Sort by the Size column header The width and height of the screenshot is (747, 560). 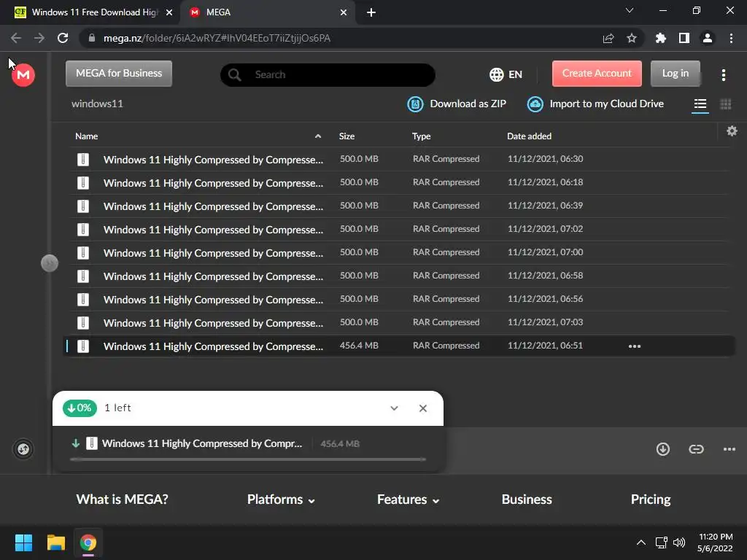347,136
